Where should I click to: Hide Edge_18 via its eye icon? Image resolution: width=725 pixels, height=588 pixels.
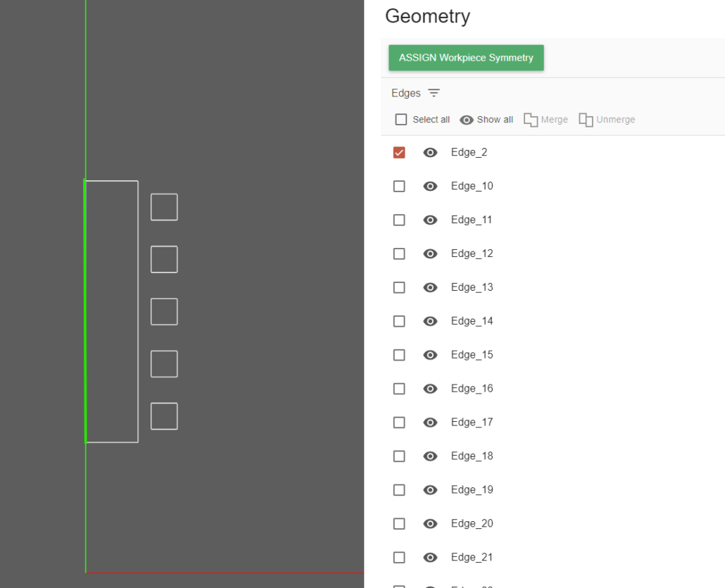point(430,456)
